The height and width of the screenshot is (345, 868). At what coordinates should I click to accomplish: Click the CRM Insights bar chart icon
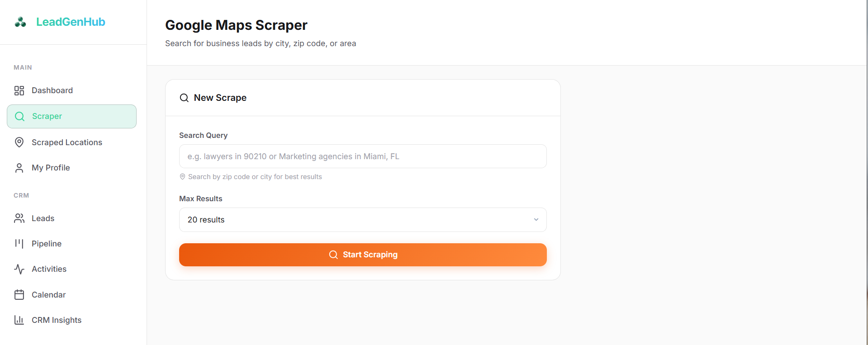(x=19, y=320)
